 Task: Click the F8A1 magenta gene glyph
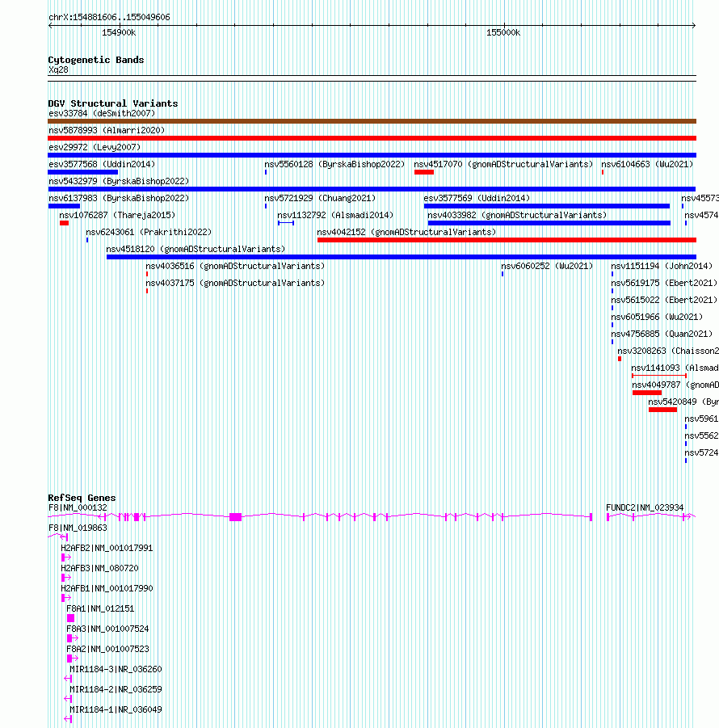pyautogui.click(x=70, y=618)
